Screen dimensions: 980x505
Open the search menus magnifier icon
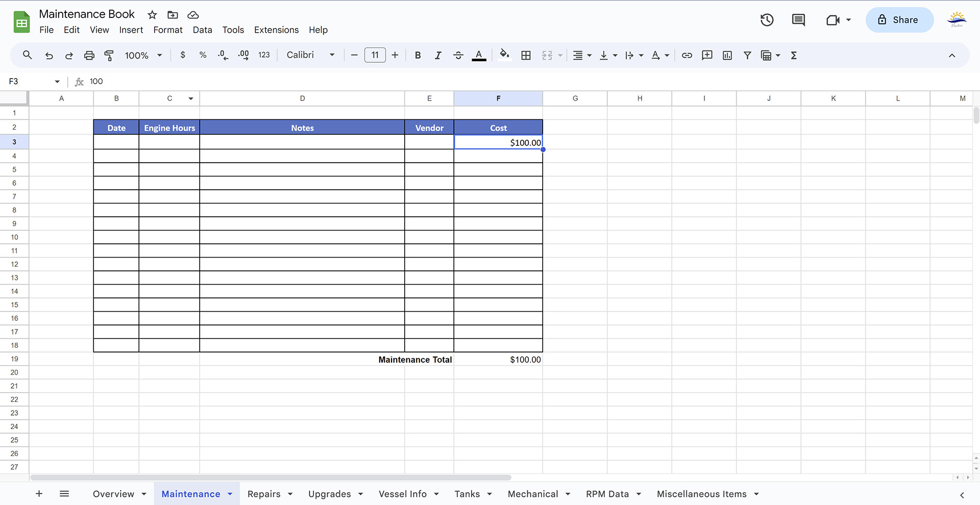(28, 55)
